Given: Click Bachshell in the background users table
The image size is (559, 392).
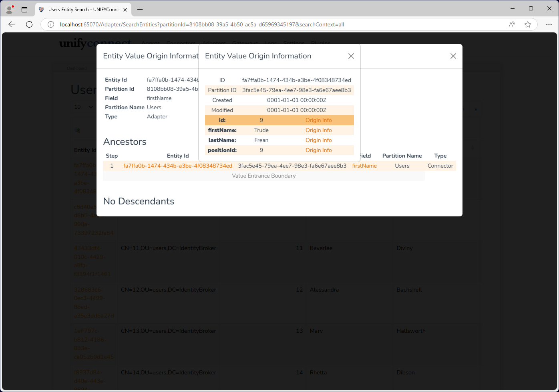Looking at the screenshot, I should point(409,290).
